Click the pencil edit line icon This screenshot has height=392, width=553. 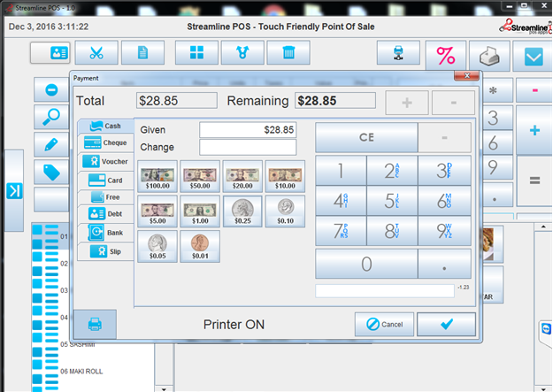click(52, 144)
